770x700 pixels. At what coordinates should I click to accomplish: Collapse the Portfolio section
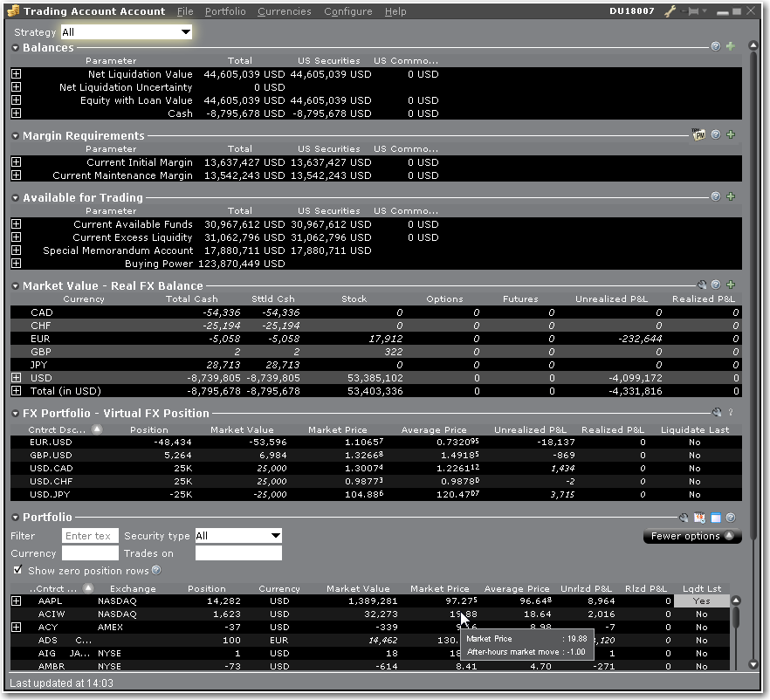[x=15, y=518]
